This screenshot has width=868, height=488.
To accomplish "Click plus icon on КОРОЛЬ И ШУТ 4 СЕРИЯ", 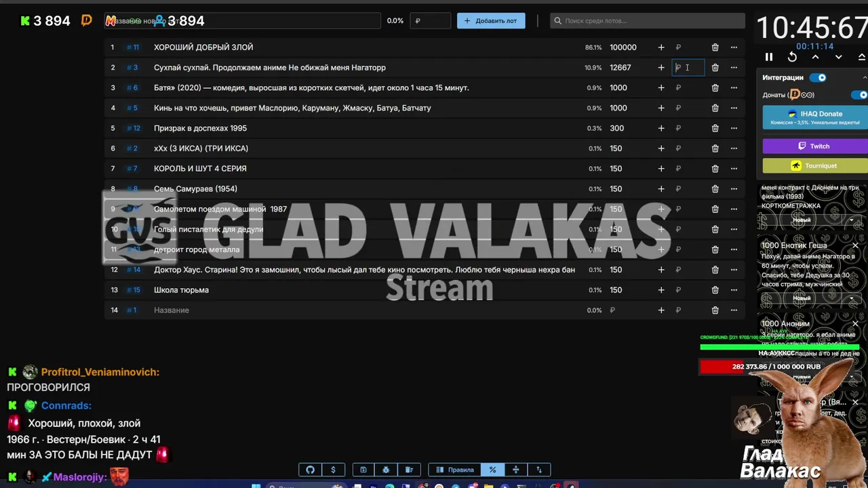I will (x=661, y=169).
